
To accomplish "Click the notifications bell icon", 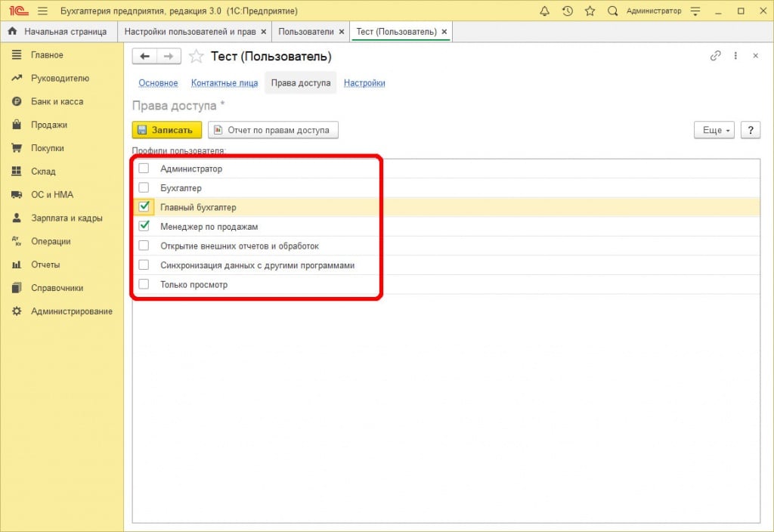I will [x=545, y=11].
